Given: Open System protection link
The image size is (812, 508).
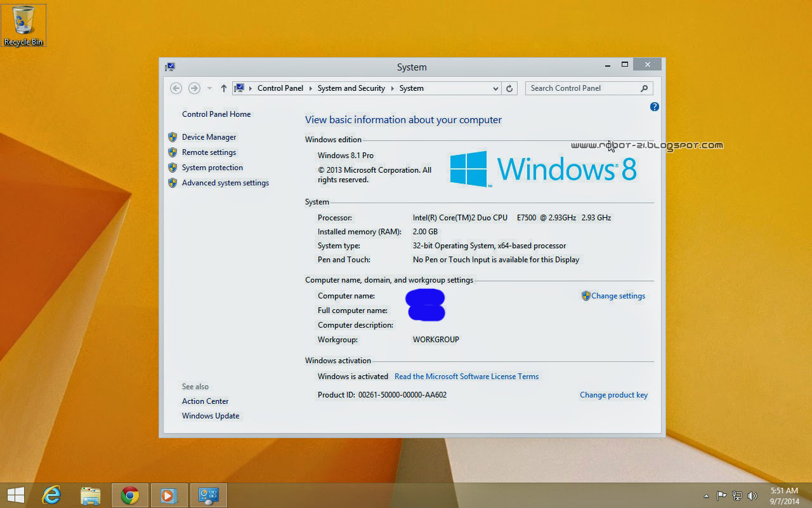Looking at the screenshot, I should 213,168.
